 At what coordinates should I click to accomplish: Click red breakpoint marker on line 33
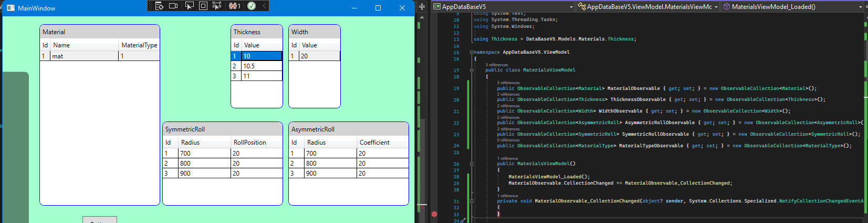pyautogui.click(x=434, y=214)
